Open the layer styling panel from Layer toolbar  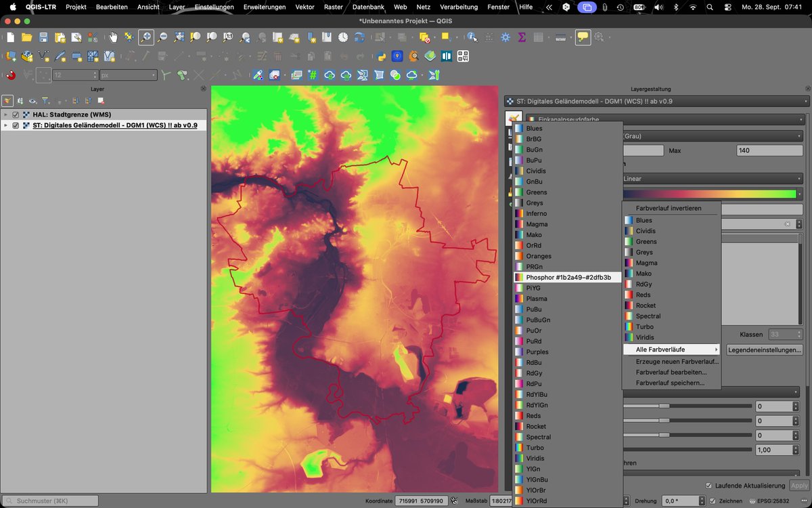pos(7,100)
